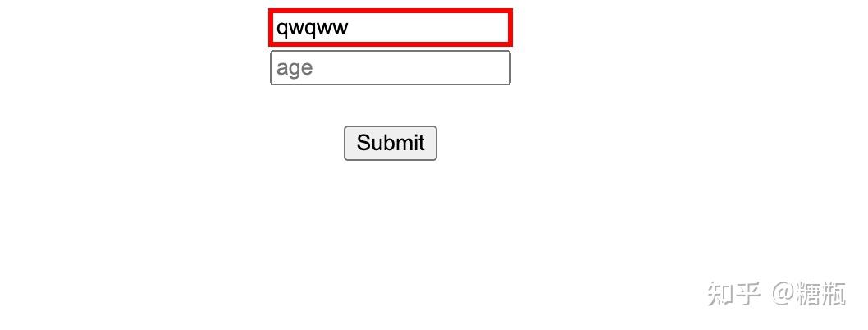Click the 知乎 @糖瓶 watermark
The width and height of the screenshot is (868, 330).
776,293
